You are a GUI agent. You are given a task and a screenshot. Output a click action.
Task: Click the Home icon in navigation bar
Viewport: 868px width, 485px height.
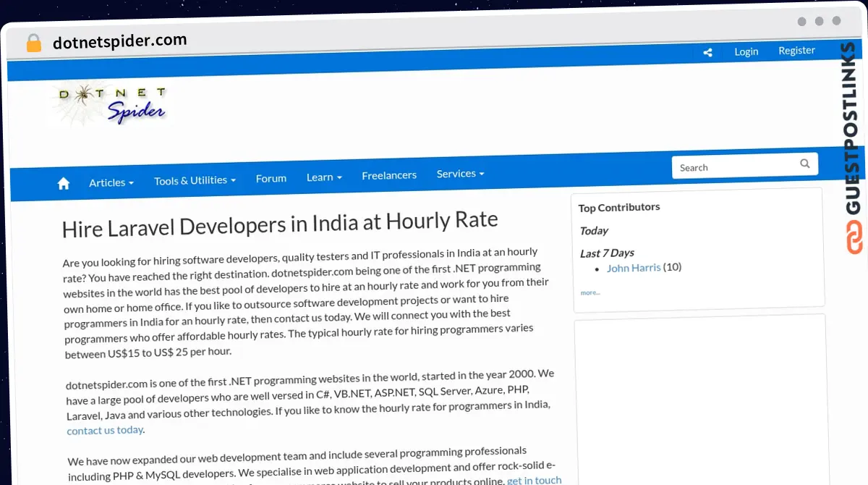tap(64, 183)
